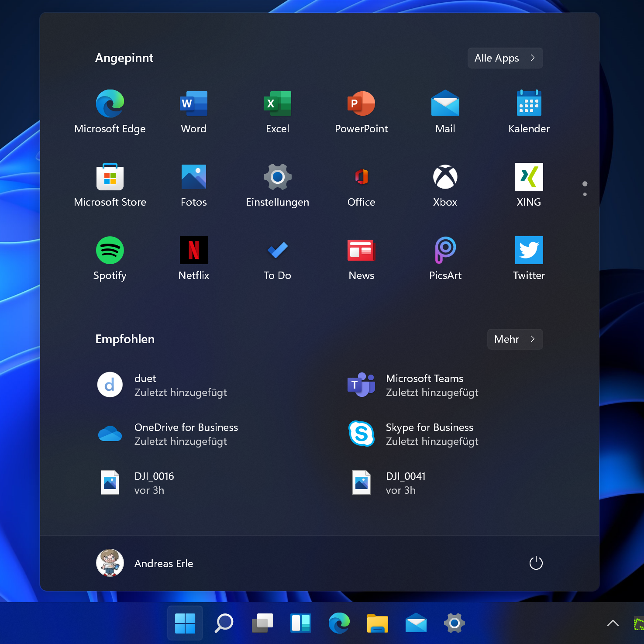Open Task View from the taskbar

click(262, 623)
